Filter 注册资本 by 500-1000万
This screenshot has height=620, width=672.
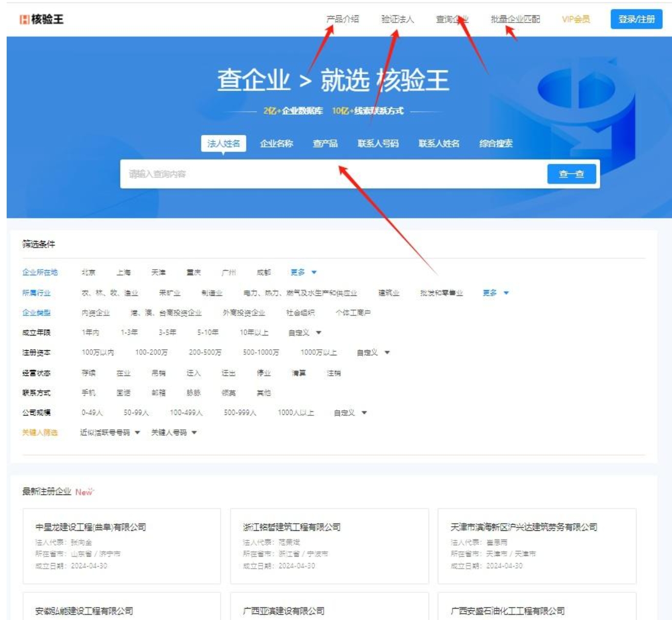pos(261,353)
